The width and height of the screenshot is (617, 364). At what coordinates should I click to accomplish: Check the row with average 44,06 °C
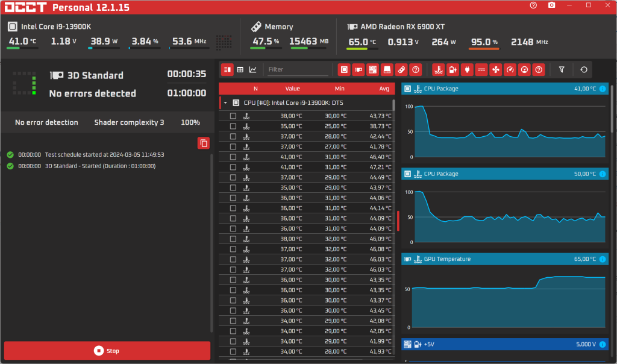pos(233,198)
